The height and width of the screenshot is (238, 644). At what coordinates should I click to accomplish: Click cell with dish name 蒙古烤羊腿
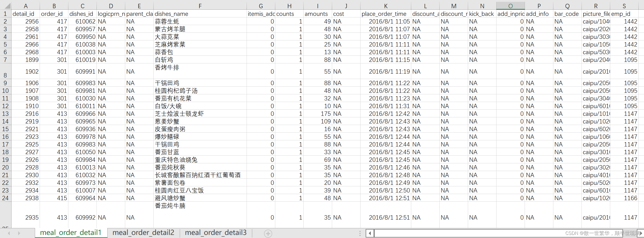coord(200,29)
